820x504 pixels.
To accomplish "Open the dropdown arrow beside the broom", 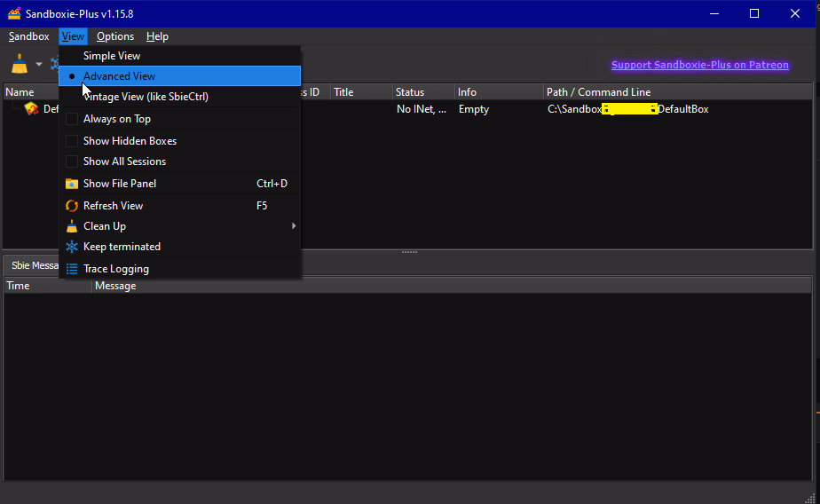I will 39,65.
